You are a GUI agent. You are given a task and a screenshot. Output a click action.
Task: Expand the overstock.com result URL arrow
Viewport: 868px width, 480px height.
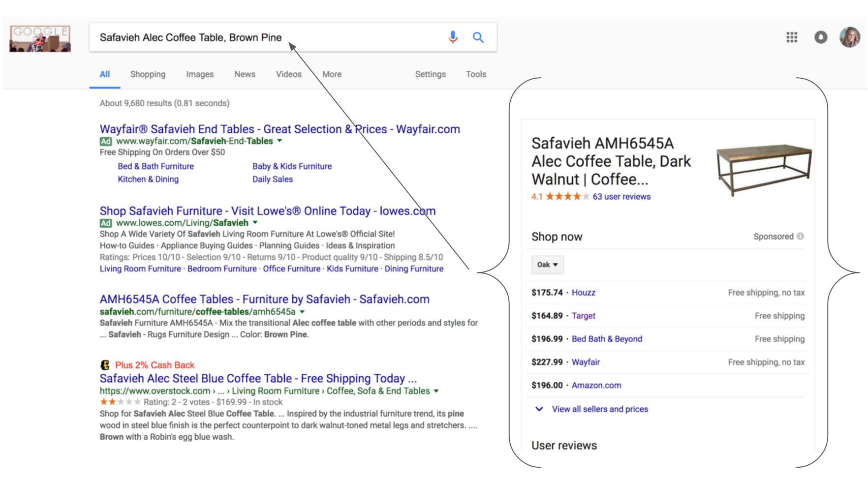(436, 391)
